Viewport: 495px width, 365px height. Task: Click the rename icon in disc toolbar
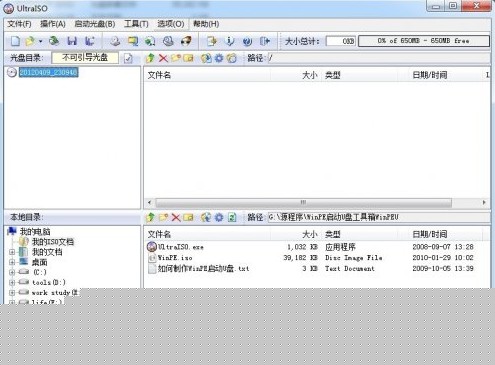[188, 58]
